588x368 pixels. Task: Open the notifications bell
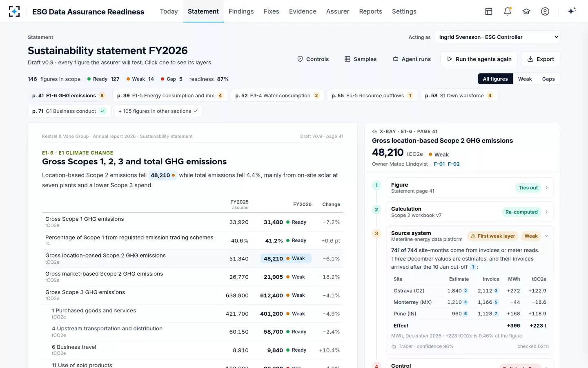pos(508,11)
